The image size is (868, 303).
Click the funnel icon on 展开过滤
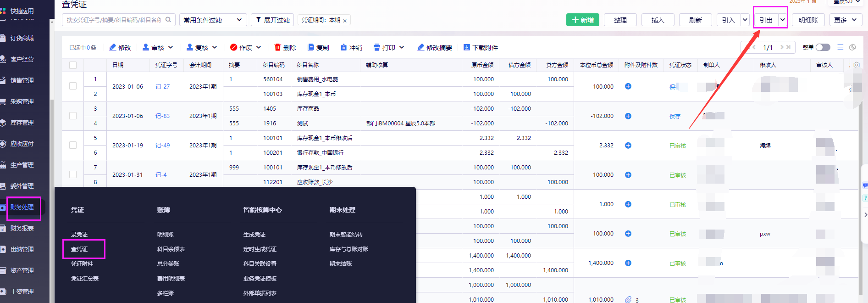coord(259,20)
